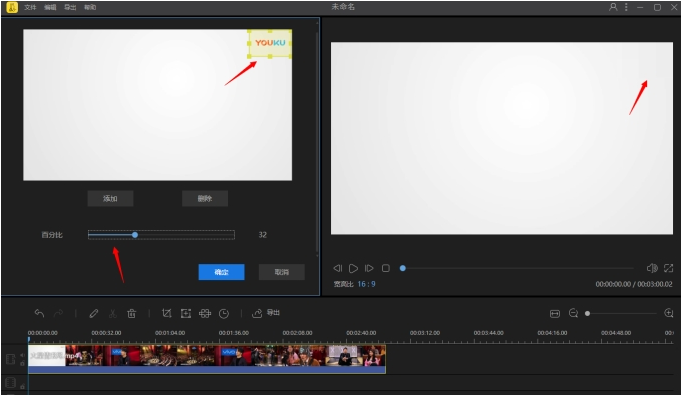Split clip with the scissors tool
This screenshot has height=398, width=686.
point(112,315)
